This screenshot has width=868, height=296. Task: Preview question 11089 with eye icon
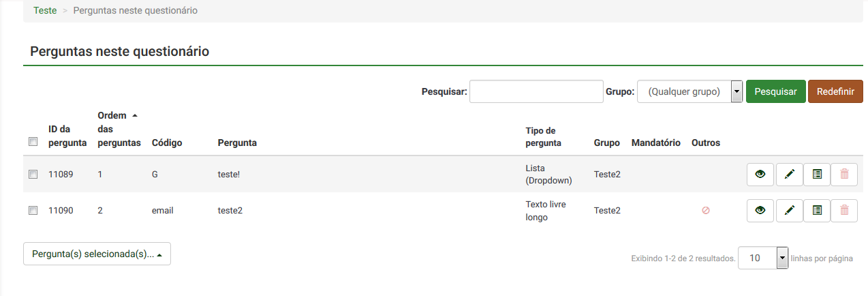760,174
